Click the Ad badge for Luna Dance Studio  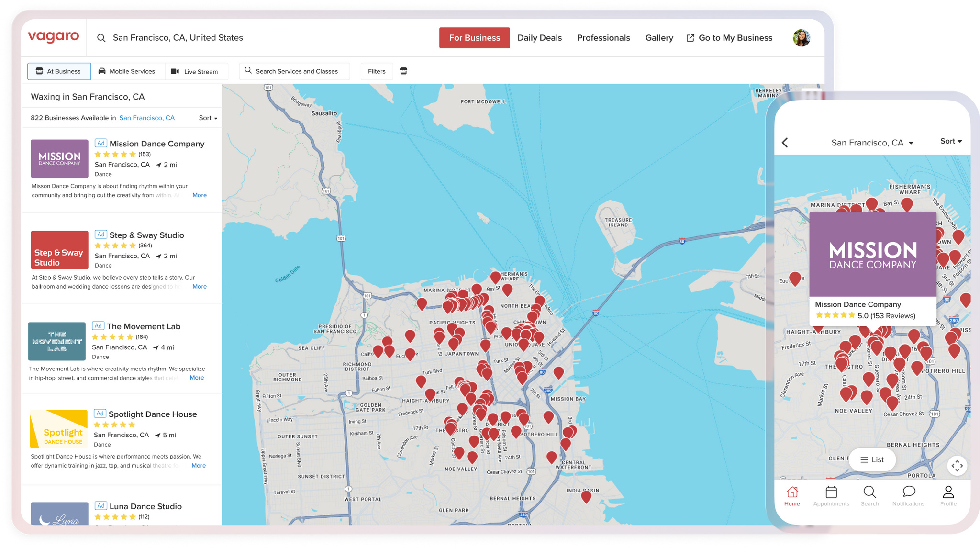click(x=100, y=506)
